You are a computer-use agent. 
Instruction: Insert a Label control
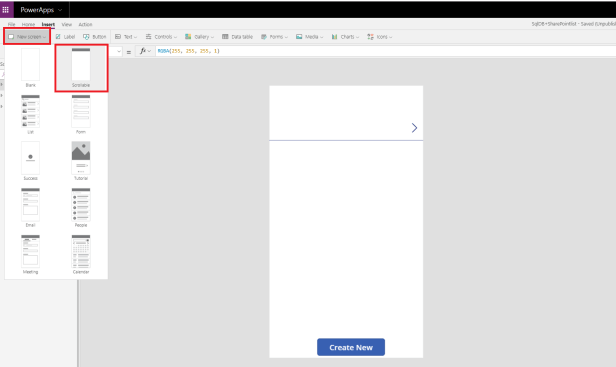(65, 37)
